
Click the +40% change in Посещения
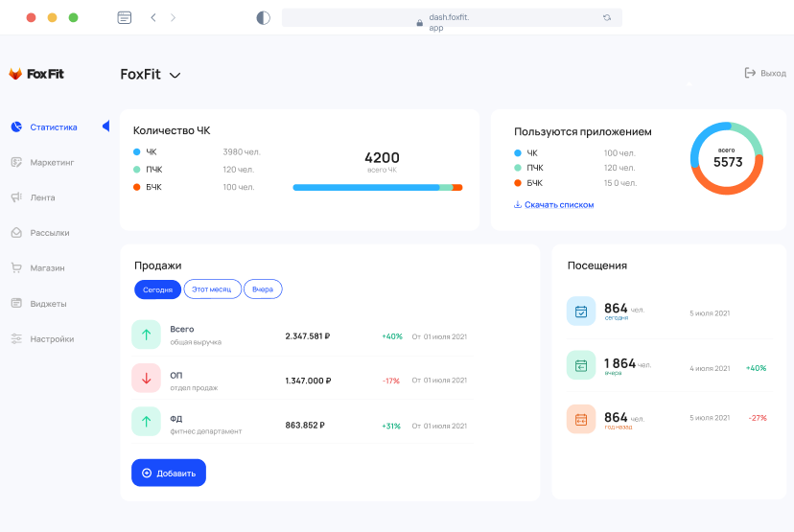[x=756, y=368]
